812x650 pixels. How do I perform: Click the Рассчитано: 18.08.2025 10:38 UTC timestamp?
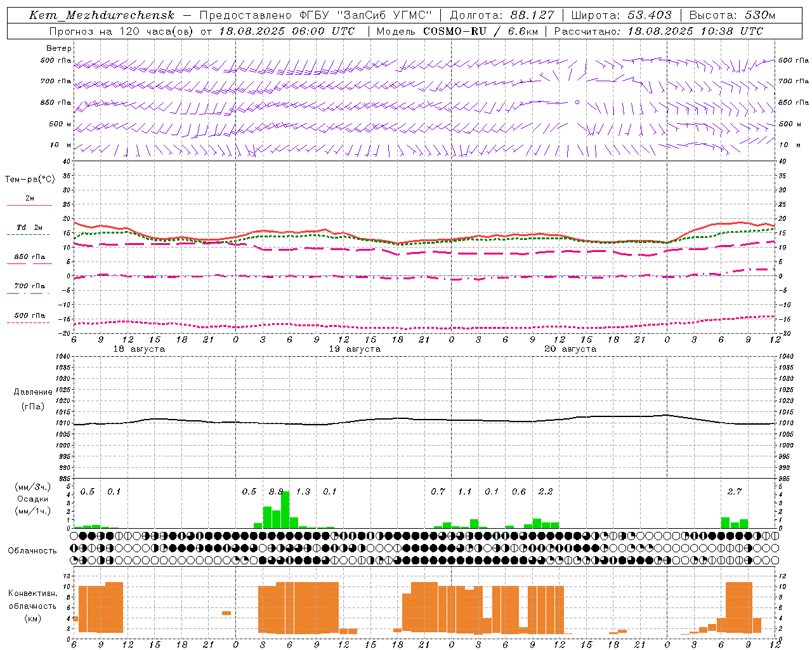[x=658, y=31]
